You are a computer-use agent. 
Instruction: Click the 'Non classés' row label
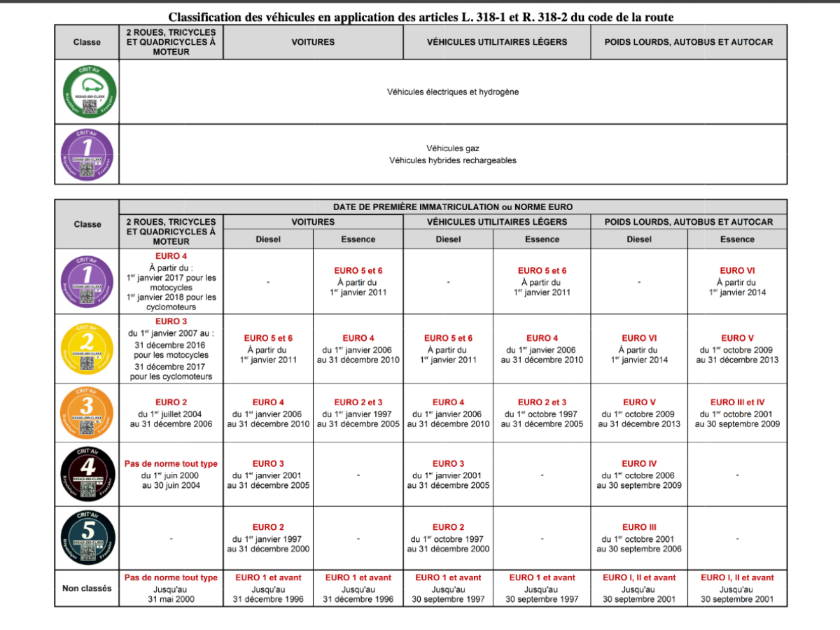coord(87,589)
